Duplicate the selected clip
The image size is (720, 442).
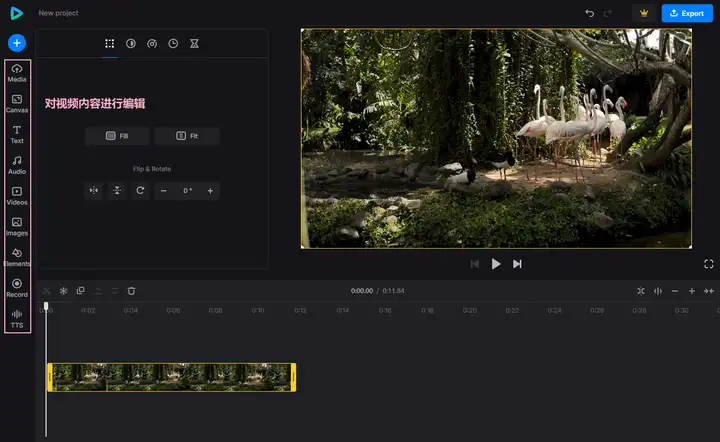pyautogui.click(x=80, y=291)
